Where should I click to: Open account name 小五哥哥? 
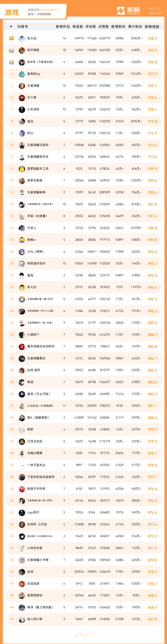33,110
